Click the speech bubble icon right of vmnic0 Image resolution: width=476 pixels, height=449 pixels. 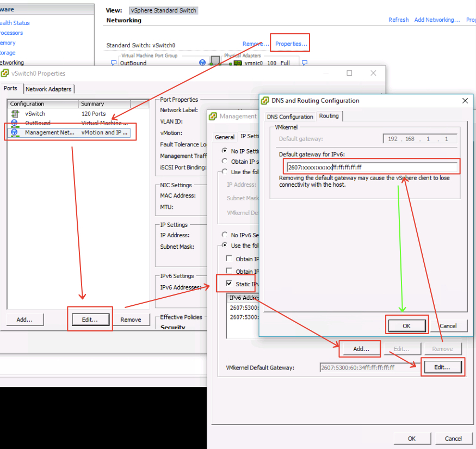[x=305, y=63]
